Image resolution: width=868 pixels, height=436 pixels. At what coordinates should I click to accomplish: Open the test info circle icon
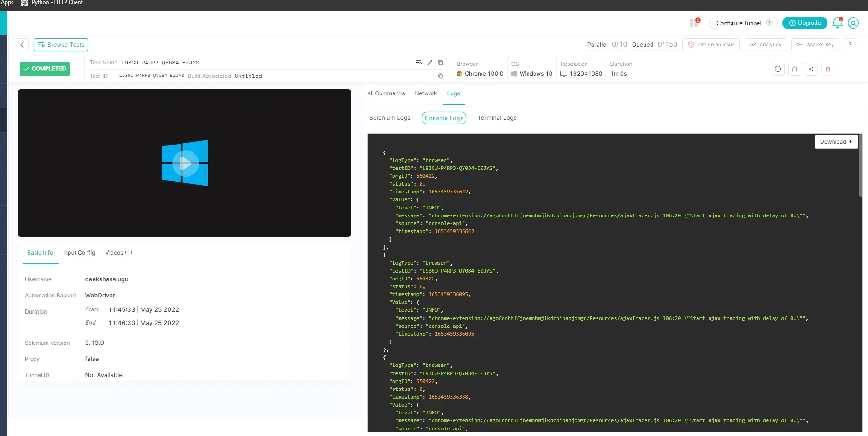coord(778,69)
